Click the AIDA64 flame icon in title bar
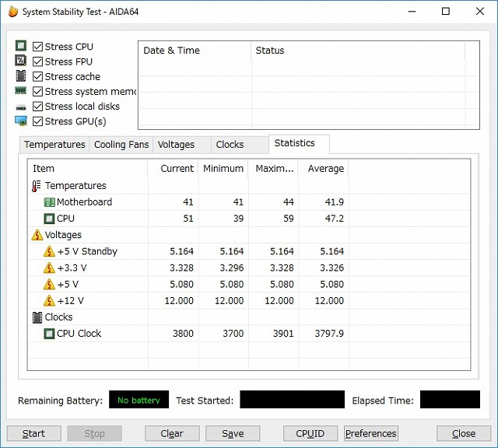The width and height of the screenshot is (498, 448). point(13,12)
